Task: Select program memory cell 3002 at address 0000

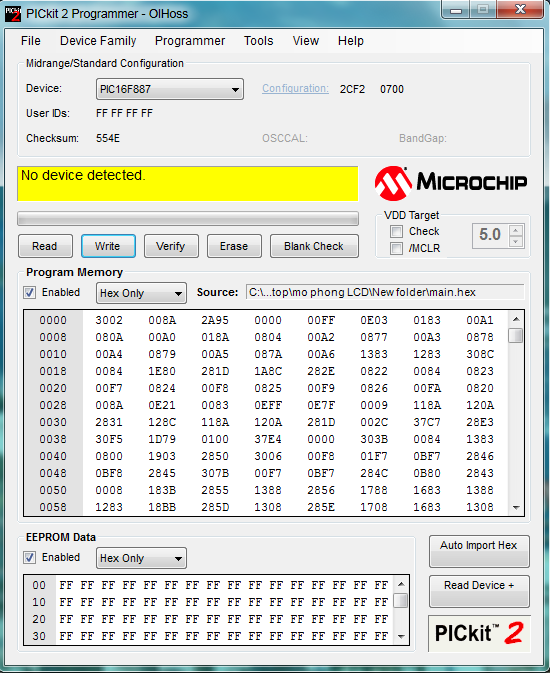Action: click(109, 320)
